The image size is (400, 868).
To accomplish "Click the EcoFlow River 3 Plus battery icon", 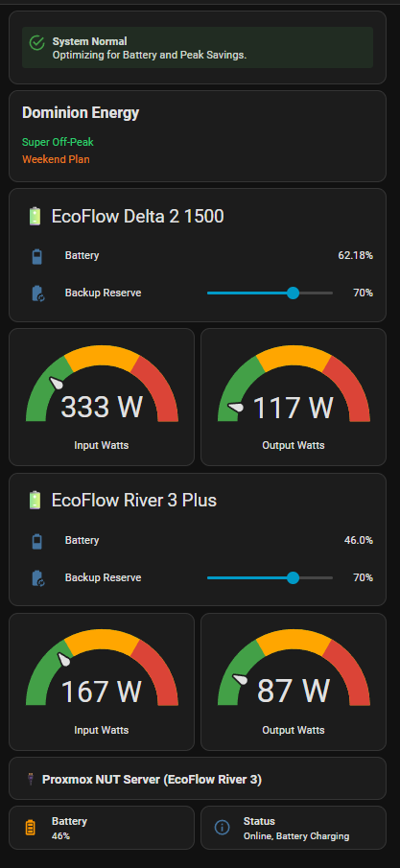I will coord(35,501).
